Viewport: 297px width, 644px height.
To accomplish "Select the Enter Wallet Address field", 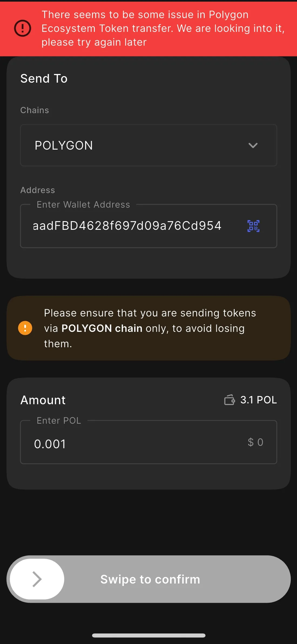I will [127, 226].
